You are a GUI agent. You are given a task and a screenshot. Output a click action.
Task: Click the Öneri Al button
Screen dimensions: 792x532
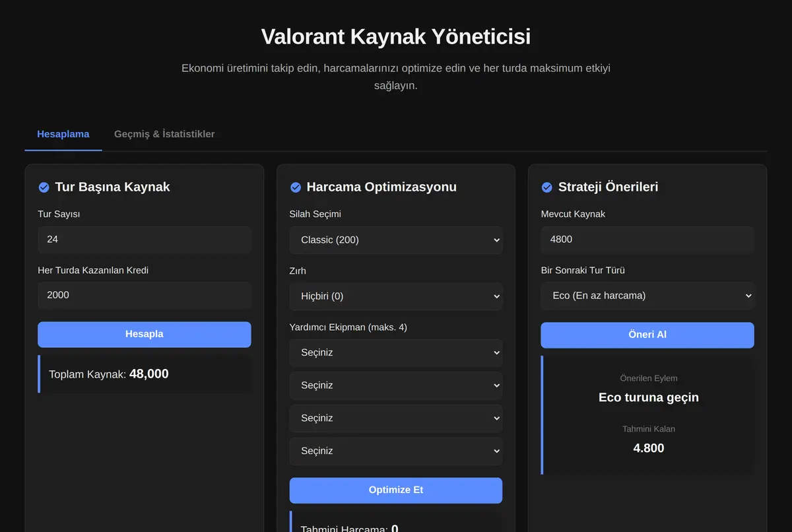pos(647,335)
